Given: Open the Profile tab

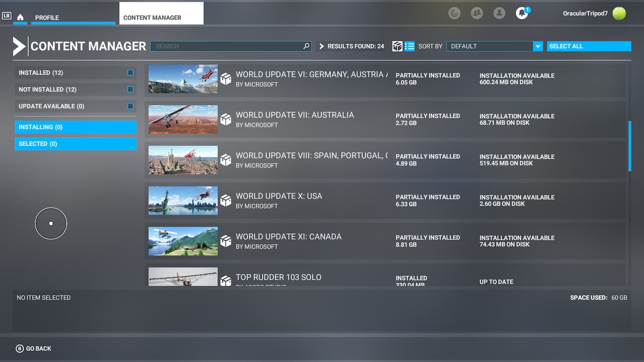Looking at the screenshot, I should (73, 17).
